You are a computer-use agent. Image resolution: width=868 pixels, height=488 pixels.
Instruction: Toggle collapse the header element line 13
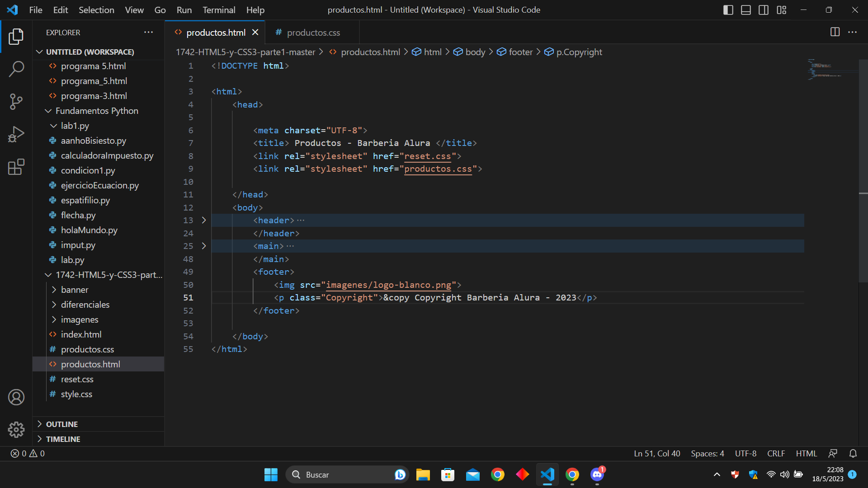(203, 220)
